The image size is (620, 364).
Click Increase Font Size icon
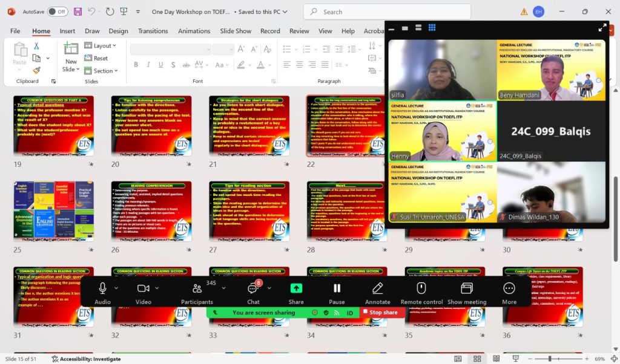tap(241, 49)
